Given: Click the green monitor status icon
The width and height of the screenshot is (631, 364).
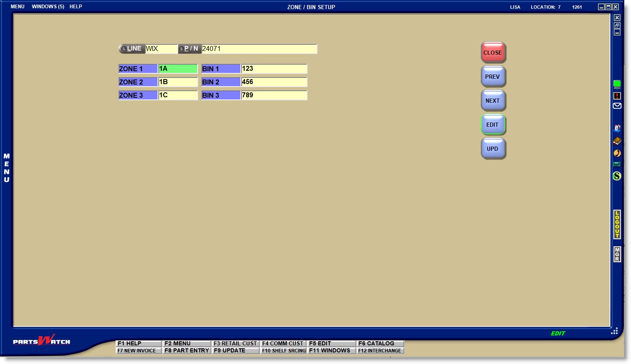Looking at the screenshot, I should (x=617, y=84).
